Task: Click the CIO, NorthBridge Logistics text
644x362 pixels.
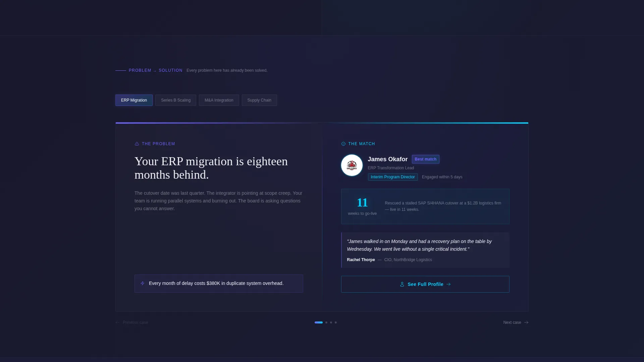Action: click(408, 260)
